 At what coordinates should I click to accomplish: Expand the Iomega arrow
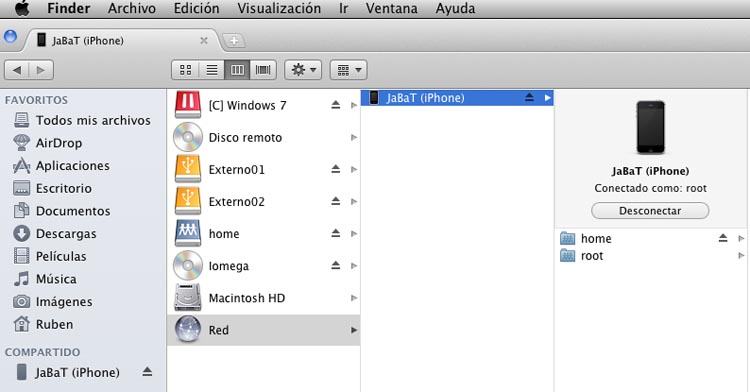[354, 265]
